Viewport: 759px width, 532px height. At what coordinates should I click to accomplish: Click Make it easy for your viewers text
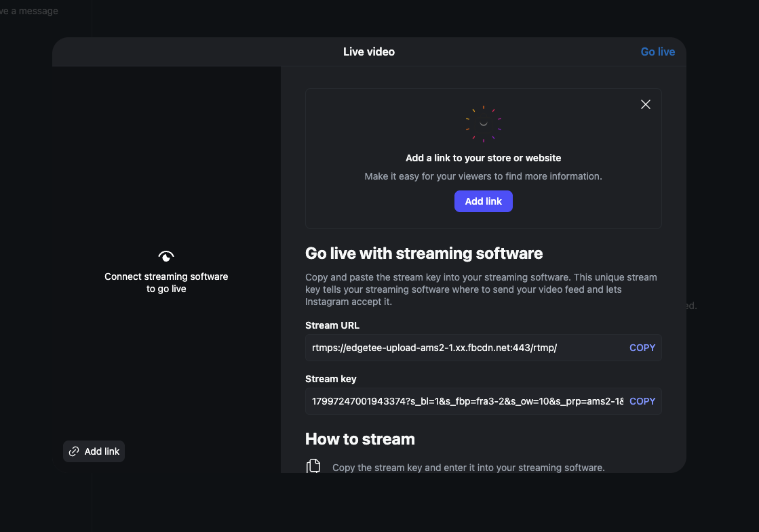pyautogui.click(x=483, y=176)
